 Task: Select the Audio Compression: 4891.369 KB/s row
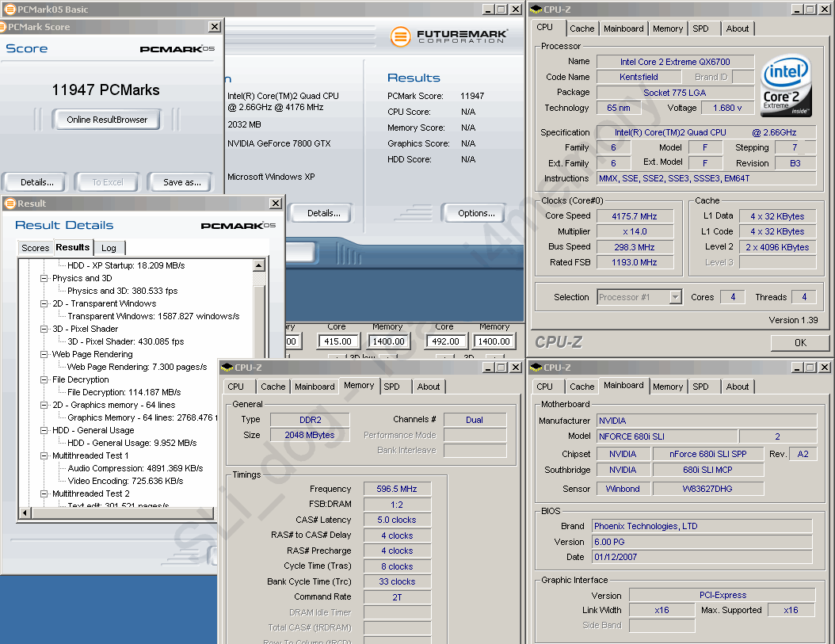tap(135, 468)
